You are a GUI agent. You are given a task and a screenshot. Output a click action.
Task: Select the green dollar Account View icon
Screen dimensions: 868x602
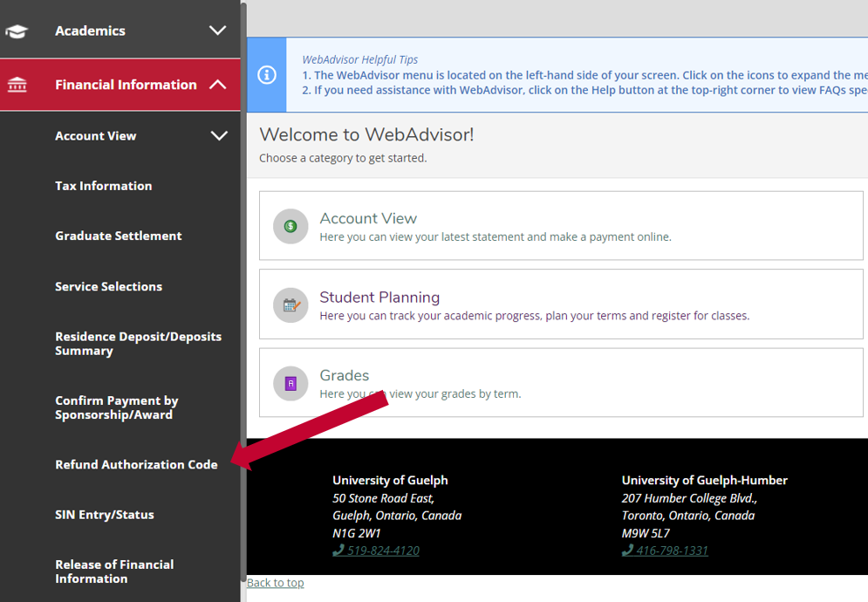[x=290, y=226]
